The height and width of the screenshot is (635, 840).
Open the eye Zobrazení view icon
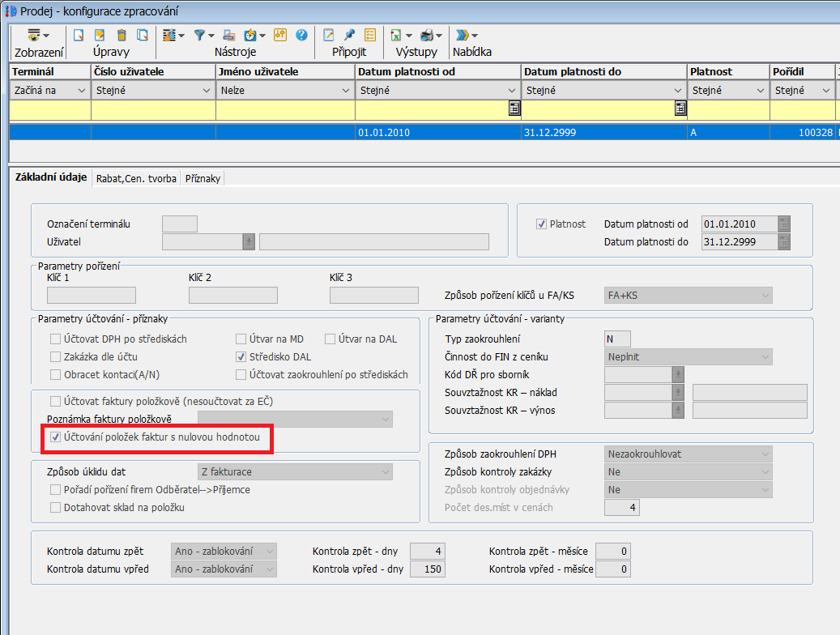click(x=34, y=36)
